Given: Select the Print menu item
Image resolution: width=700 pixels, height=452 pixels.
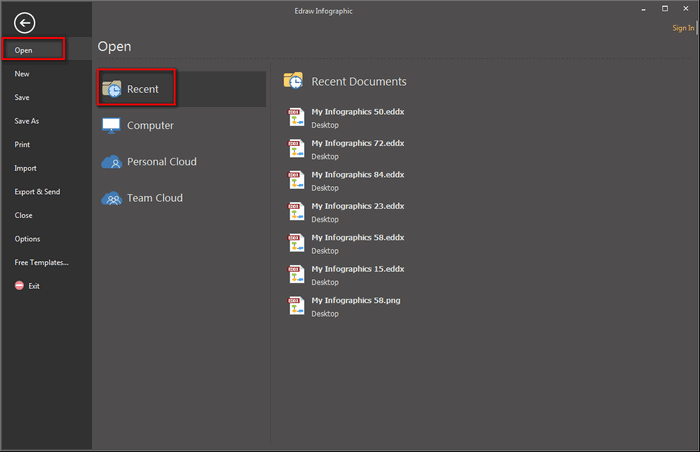Looking at the screenshot, I should click(x=22, y=144).
